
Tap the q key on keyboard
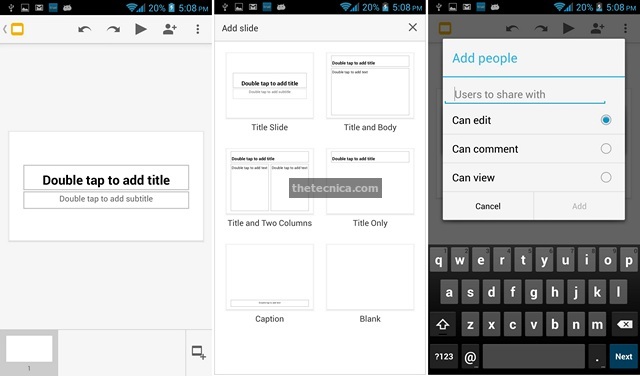(x=439, y=260)
